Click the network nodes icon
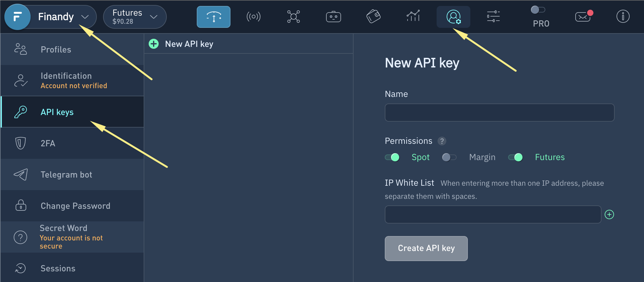The height and width of the screenshot is (282, 644). point(293,17)
